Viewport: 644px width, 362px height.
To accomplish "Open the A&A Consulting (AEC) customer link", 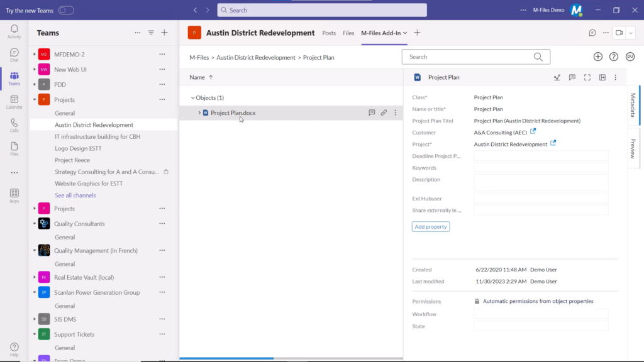I will tap(498, 132).
